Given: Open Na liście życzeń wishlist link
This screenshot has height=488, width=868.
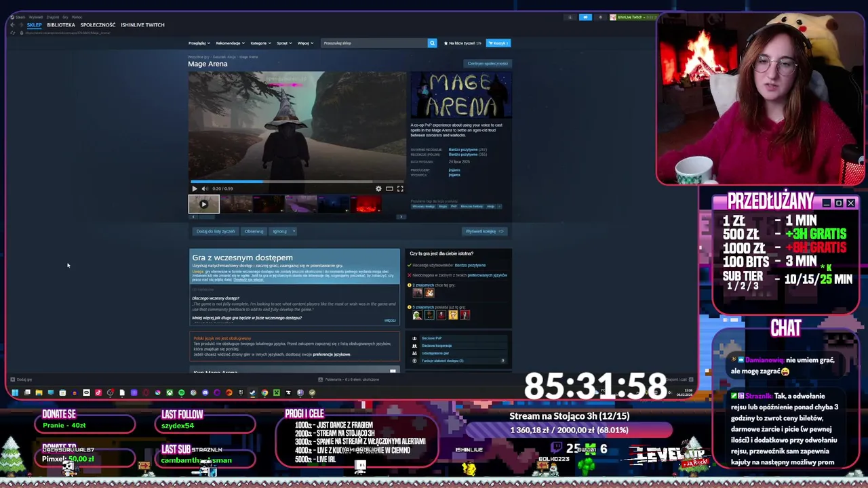Looking at the screenshot, I should coord(462,43).
